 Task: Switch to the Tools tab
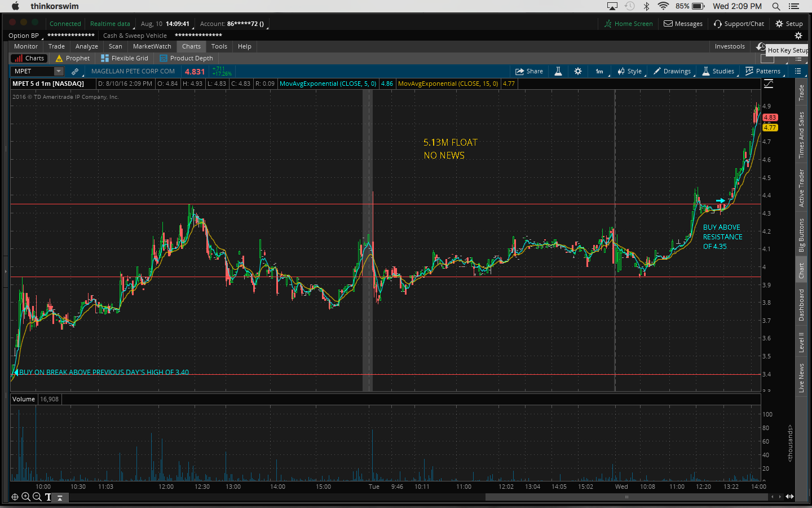pos(219,46)
